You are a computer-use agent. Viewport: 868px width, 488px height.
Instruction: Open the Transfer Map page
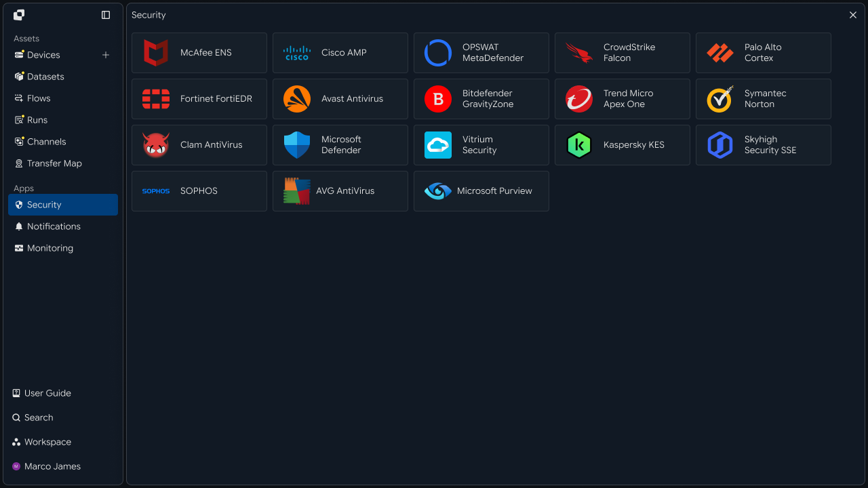click(x=63, y=163)
